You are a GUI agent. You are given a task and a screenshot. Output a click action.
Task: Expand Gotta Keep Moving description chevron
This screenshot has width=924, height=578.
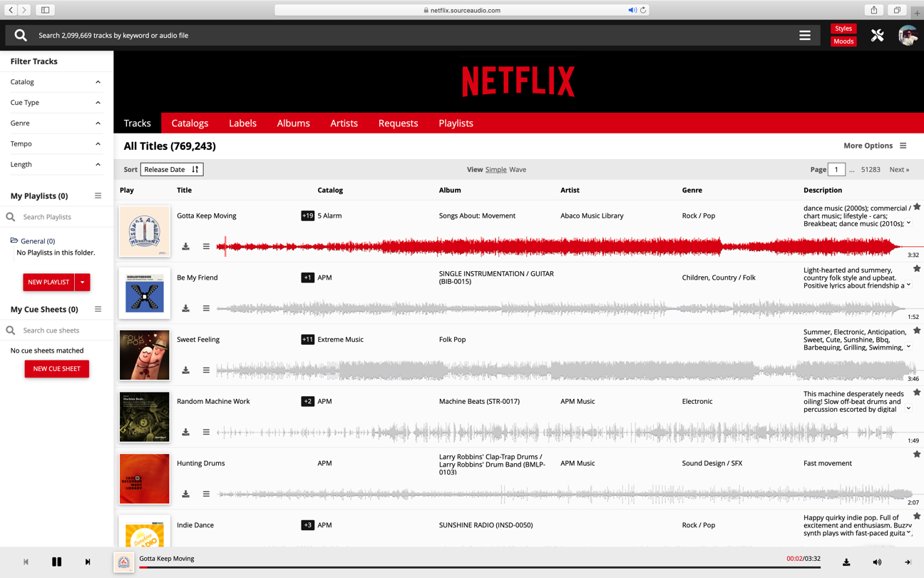coord(909,223)
